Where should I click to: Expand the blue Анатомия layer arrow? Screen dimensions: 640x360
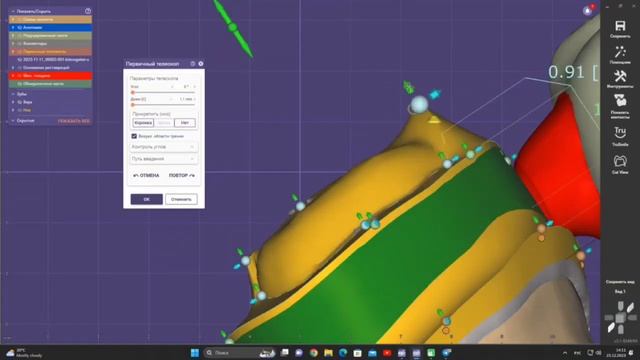13,27
